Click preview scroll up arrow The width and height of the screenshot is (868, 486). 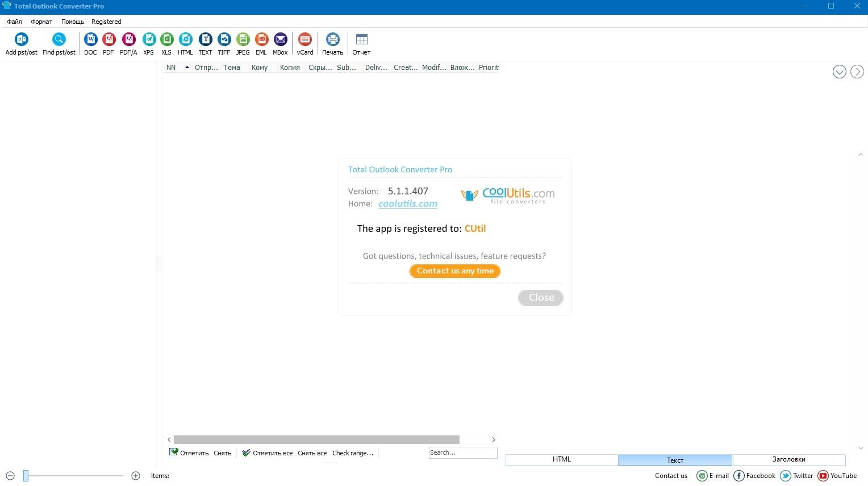click(x=861, y=154)
